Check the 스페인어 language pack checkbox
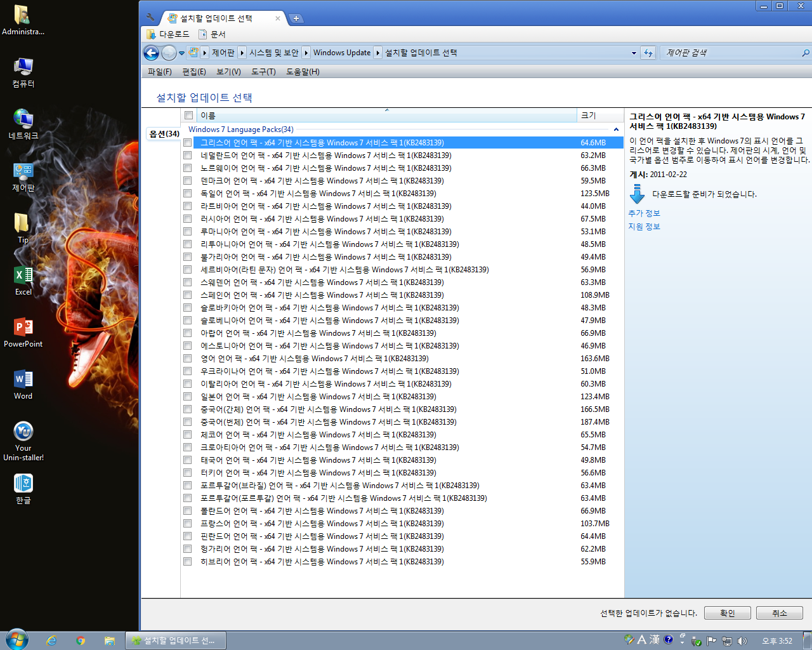Viewport: 812px width, 650px height. click(187, 295)
